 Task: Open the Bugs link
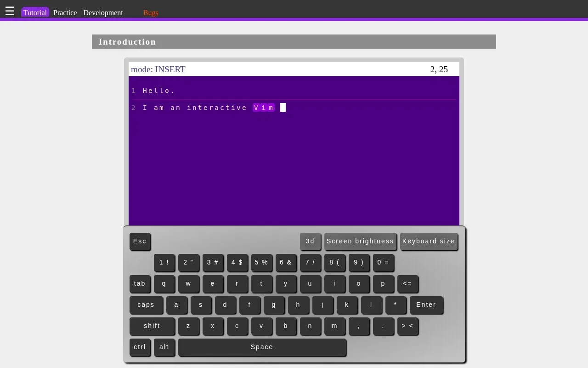click(x=151, y=12)
